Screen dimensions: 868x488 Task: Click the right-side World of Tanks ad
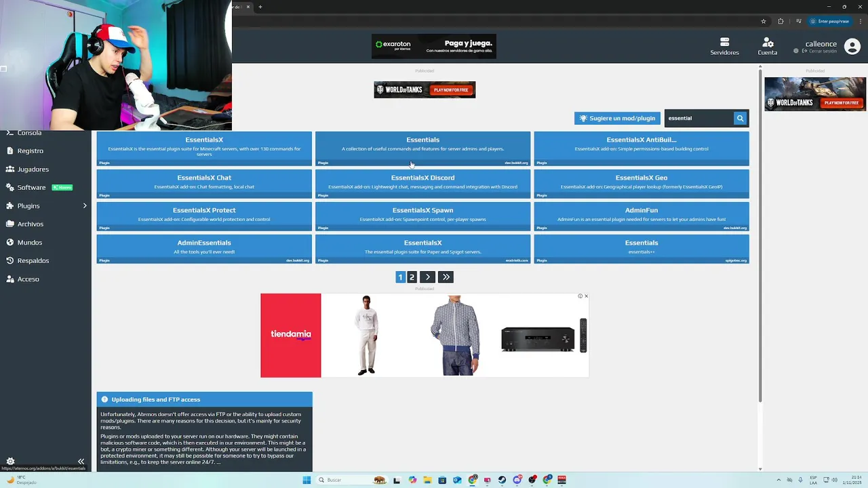815,94
